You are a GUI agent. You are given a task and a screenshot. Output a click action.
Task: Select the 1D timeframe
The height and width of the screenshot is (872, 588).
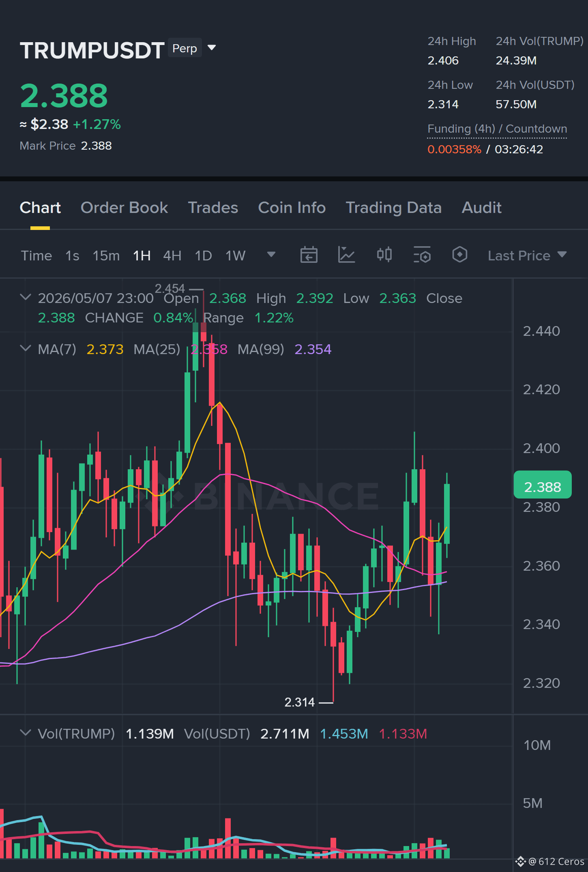[x=203, y=256]
